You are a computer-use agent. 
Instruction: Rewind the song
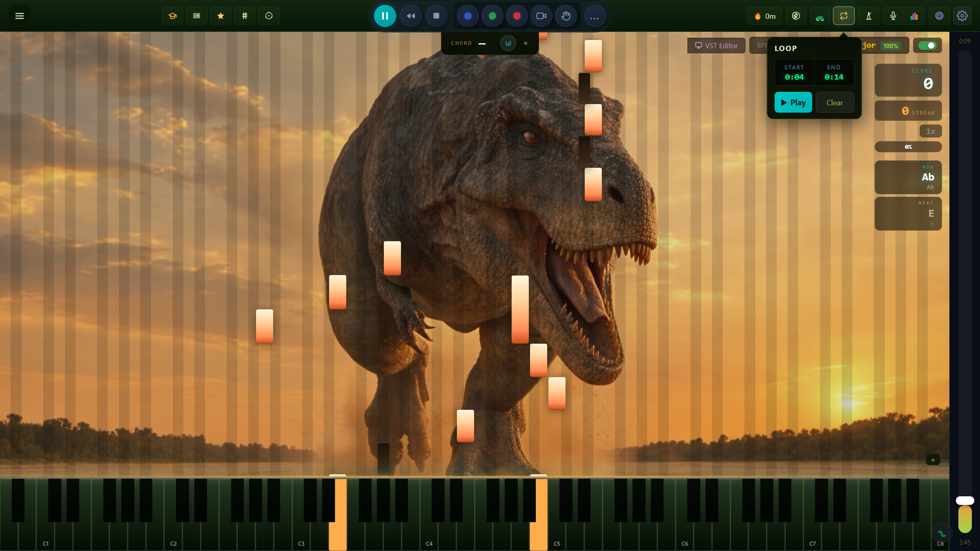pyautogui.click(x=411, y=16)
